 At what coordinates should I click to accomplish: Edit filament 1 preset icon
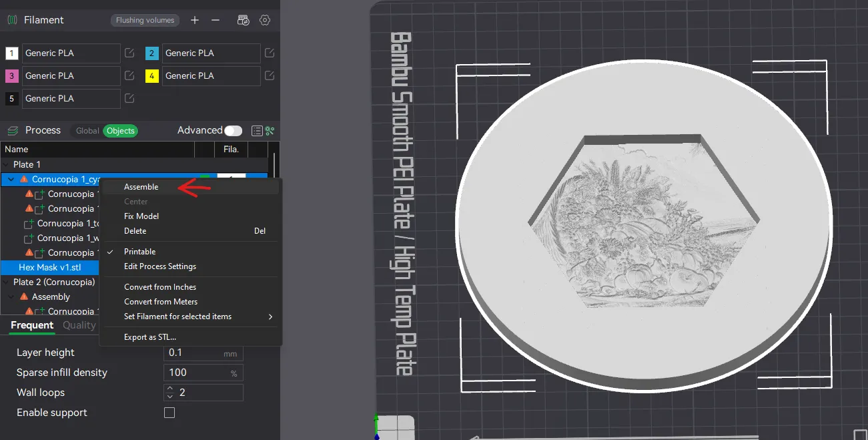point(130,53)
